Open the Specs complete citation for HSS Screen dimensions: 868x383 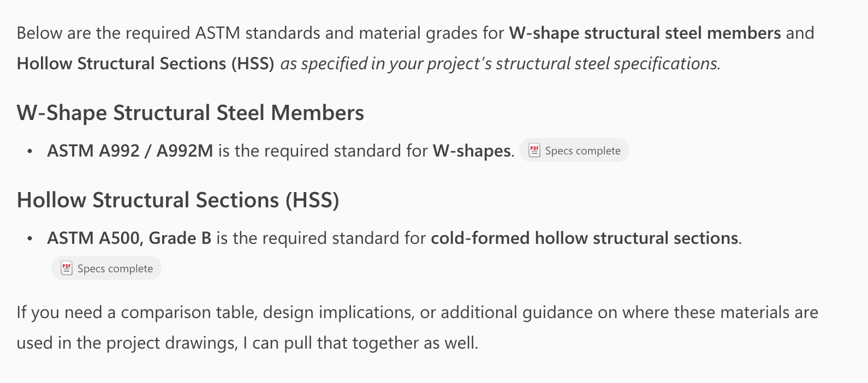[115, 268]
